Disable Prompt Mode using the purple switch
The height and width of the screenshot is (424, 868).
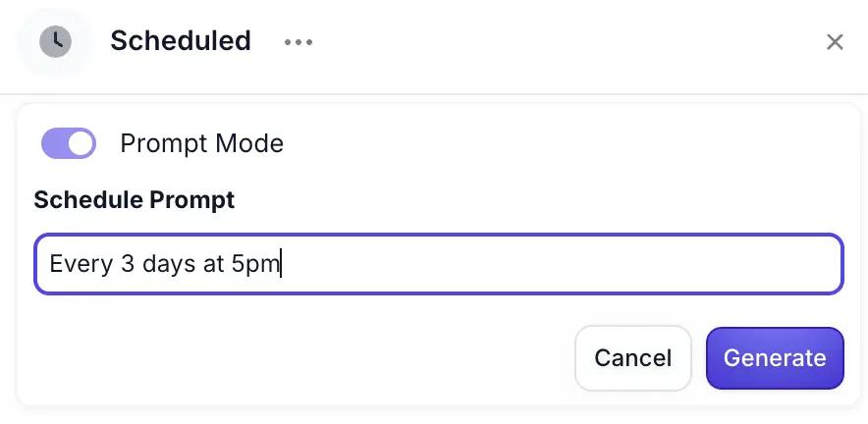point(69,143)
